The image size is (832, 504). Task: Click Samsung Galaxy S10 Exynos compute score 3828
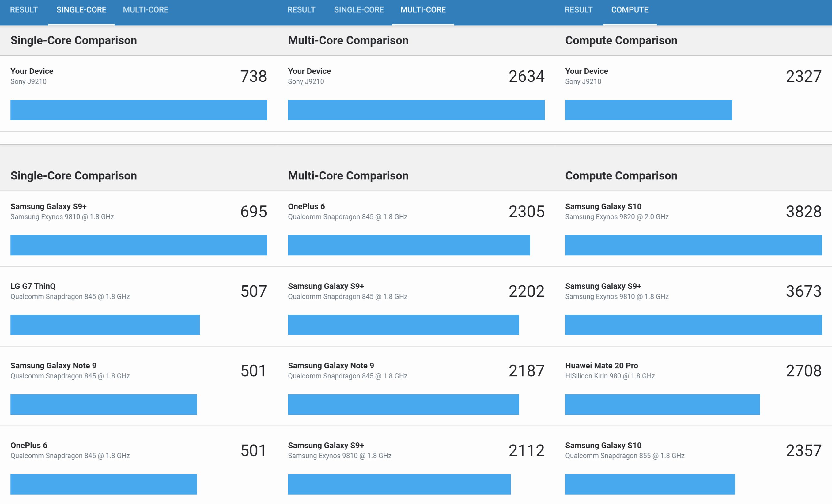click(804, 212)
